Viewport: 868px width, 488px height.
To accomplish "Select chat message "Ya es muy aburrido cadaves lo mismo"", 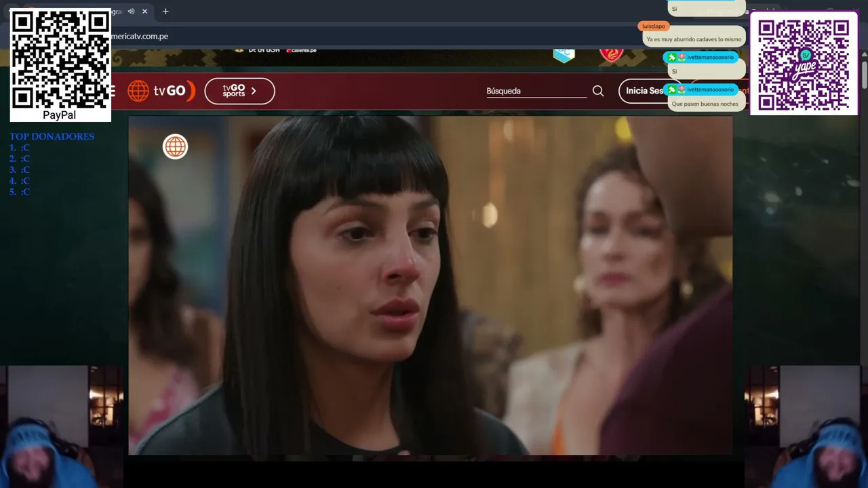I will (694, 39).
